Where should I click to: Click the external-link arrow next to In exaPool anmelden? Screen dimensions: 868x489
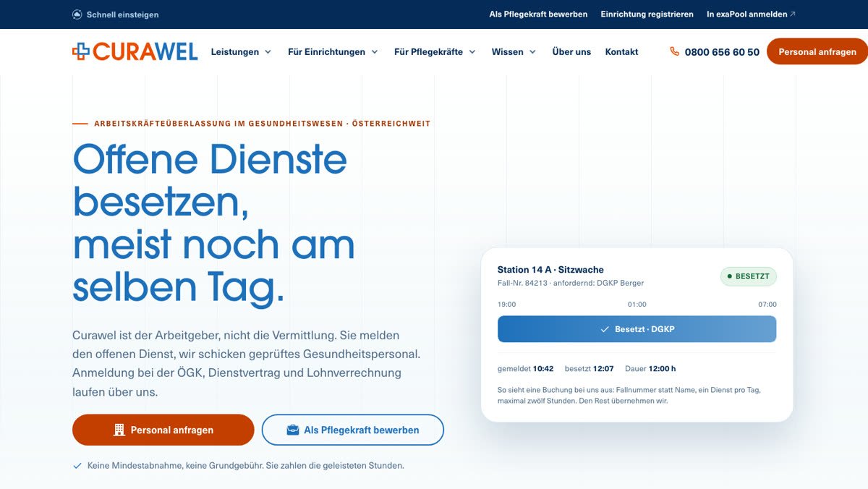793,14
